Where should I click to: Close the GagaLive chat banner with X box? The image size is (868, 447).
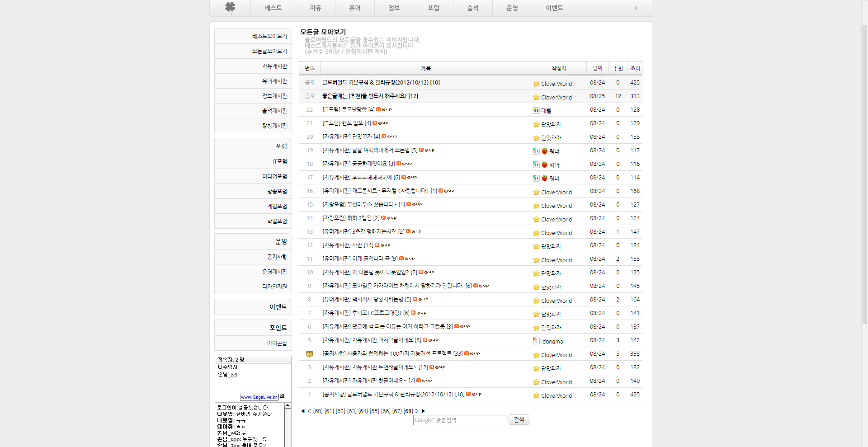282,396
